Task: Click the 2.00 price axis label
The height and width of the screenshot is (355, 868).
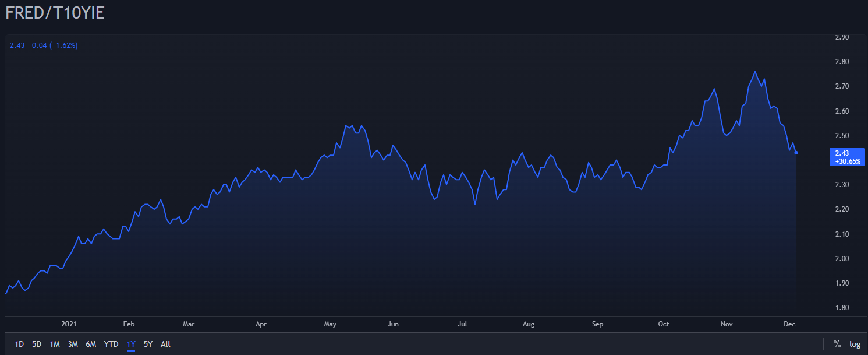Action: tap(842, 259)
